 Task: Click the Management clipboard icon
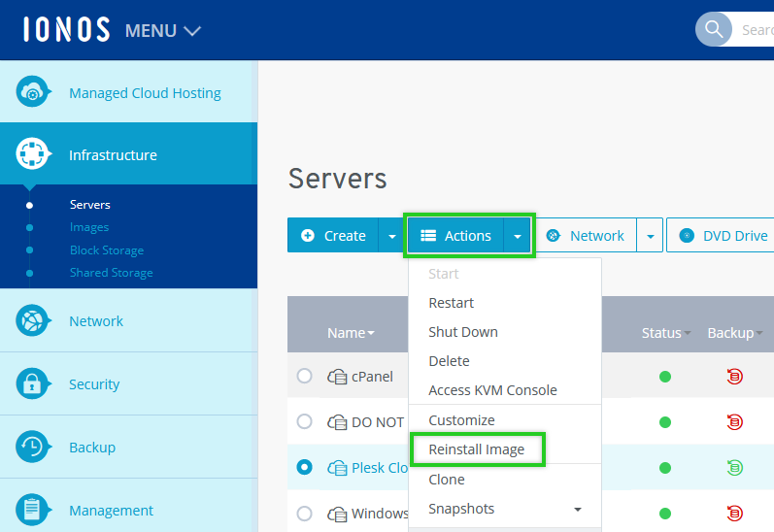click(x=33, y=511)
